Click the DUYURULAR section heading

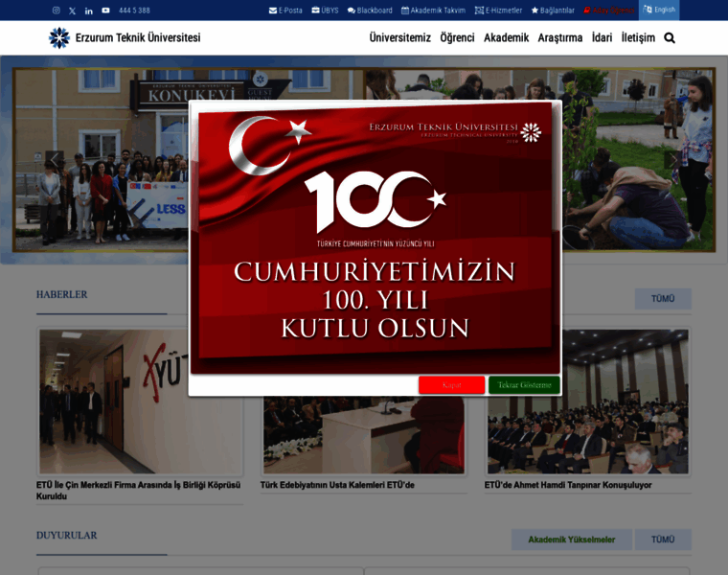(67, 536)
